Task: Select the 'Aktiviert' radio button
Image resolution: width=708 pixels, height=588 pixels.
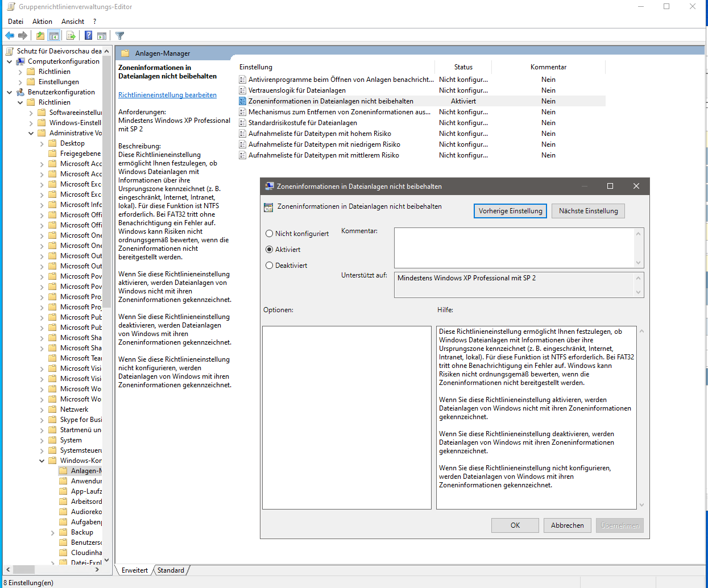Action: click(x=270, y=250)
